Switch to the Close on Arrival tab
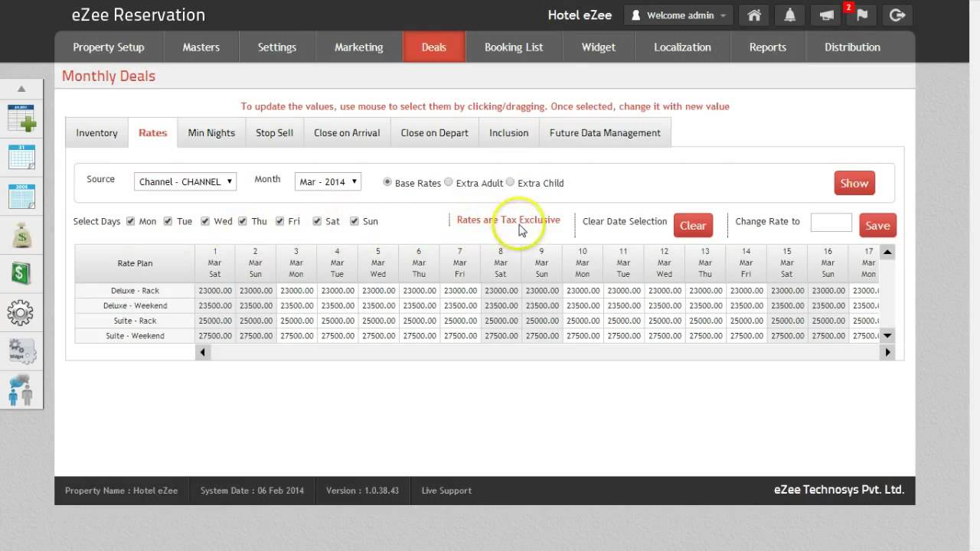This screenshot has width=980, height=551. tap(347, 132)
